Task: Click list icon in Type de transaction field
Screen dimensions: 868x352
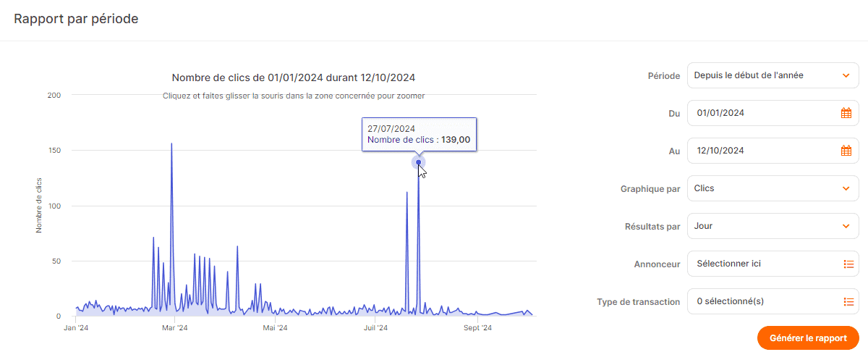Action: point(848,302)
